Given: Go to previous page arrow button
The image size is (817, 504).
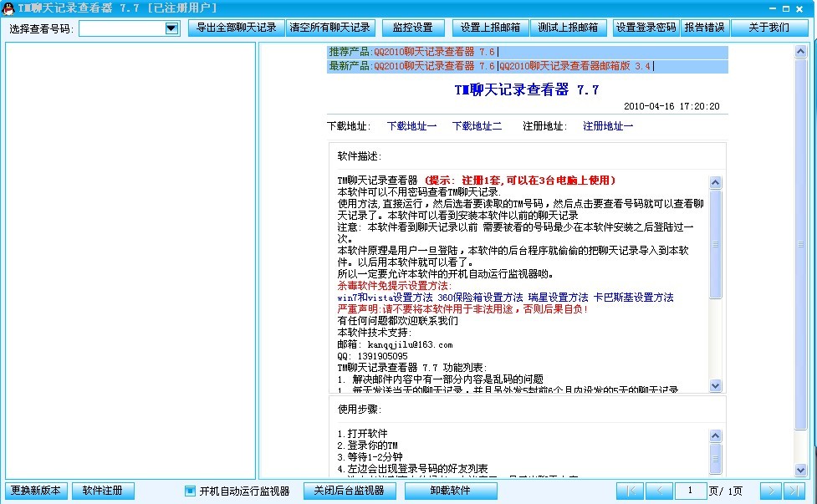Looking at the screenshot, I should coord(659,491).
